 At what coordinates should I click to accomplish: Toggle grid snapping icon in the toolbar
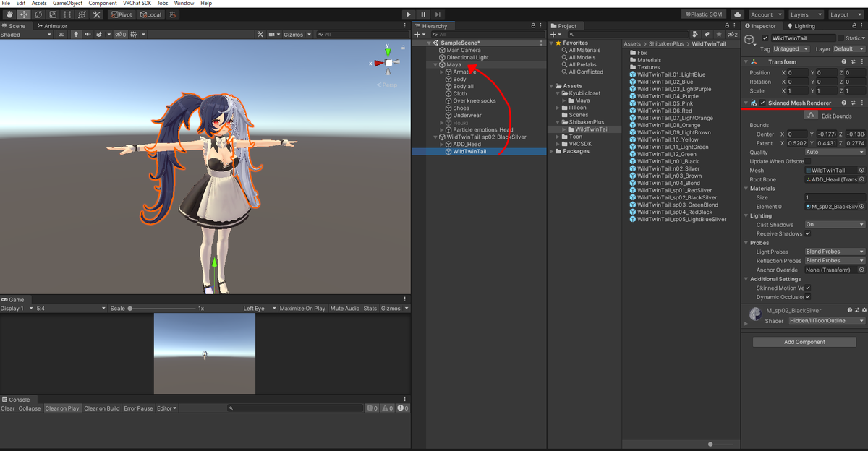point(174,14)
